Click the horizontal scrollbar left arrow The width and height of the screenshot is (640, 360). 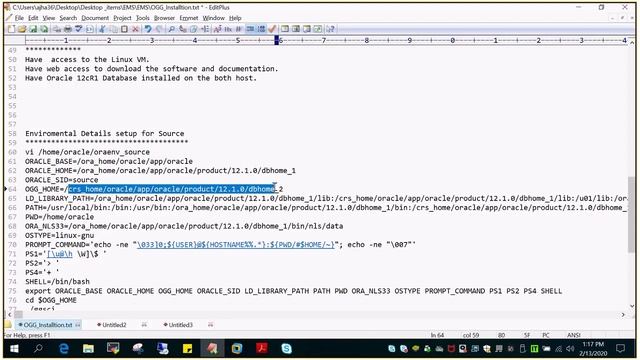point(9,315)
